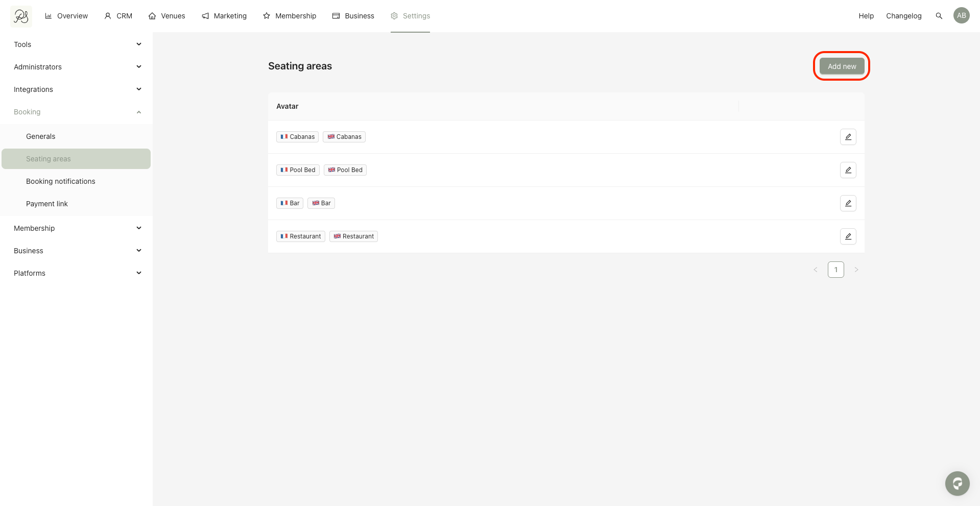Click the French Bar tag
Image resolution: width=980 pixels, height=506 pixels.
click(290, 203)
